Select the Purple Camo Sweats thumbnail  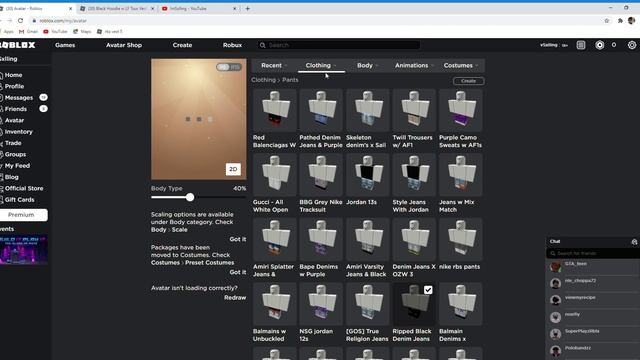pos(460,110)
